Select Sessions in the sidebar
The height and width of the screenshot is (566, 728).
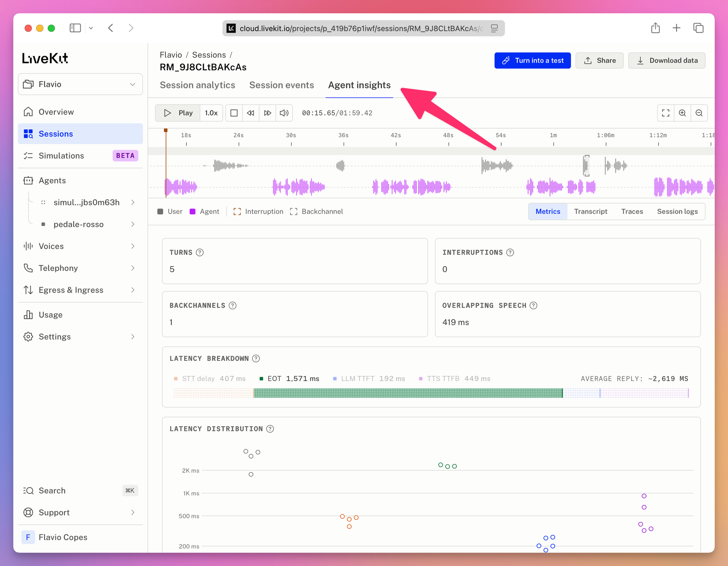[80, 134]
